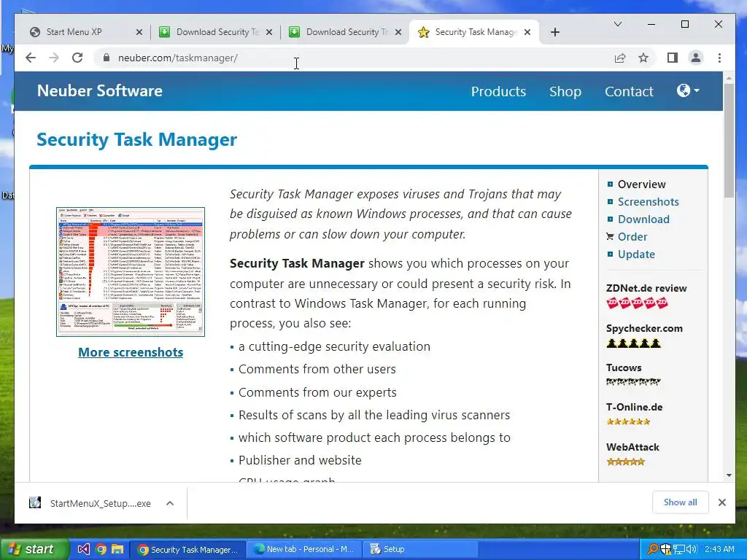Click the WebAttack star rating

tap(625, 462)
